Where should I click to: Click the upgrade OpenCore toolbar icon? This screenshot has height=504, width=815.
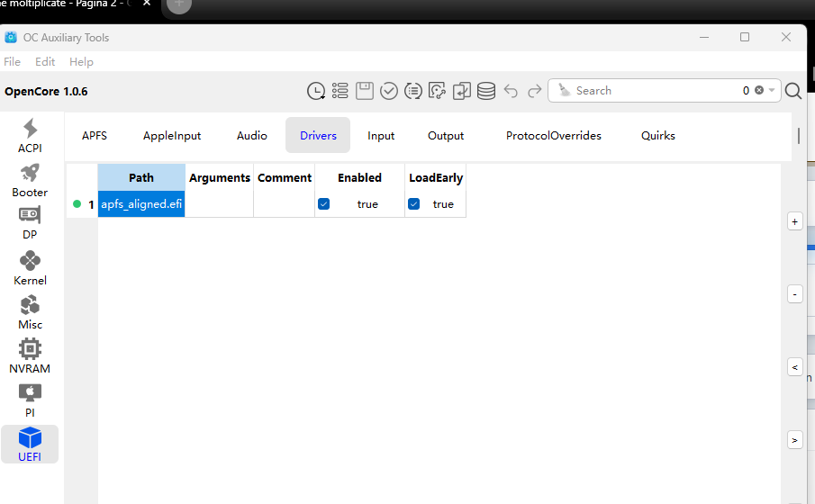[x=437, y=91]
